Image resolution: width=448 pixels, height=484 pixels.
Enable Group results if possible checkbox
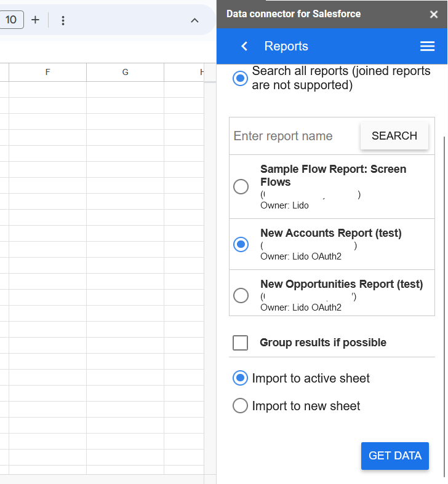241,343
